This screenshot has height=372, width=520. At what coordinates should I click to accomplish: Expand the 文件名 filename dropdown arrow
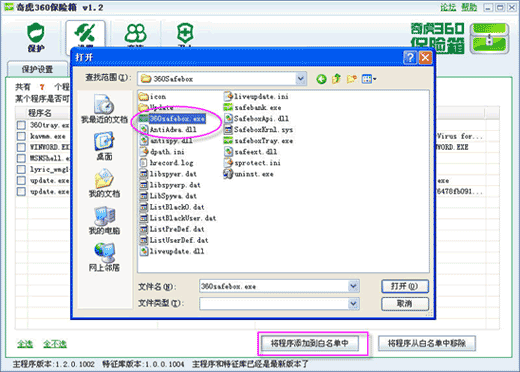tap(353, 286)
